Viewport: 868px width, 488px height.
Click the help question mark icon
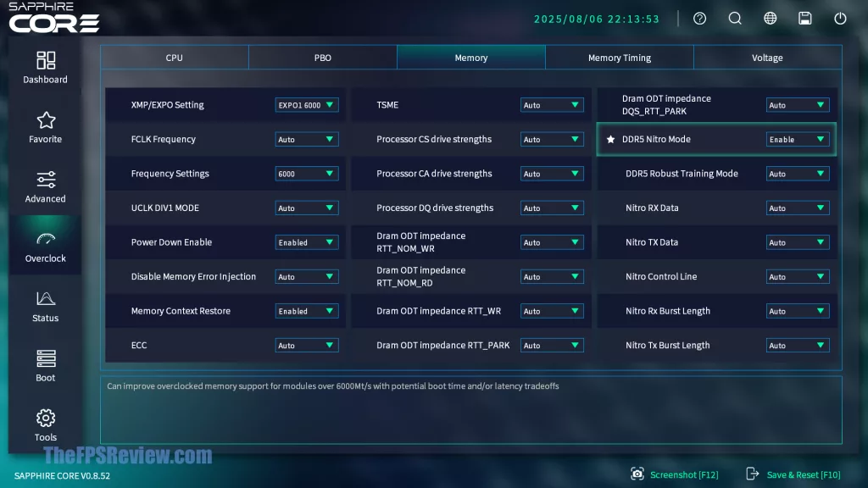click(x=699, y=19)
